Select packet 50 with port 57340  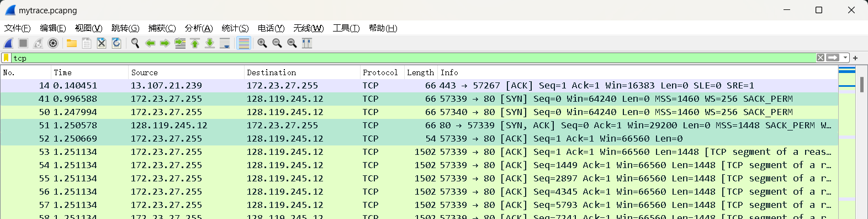(x=419, y=112)
